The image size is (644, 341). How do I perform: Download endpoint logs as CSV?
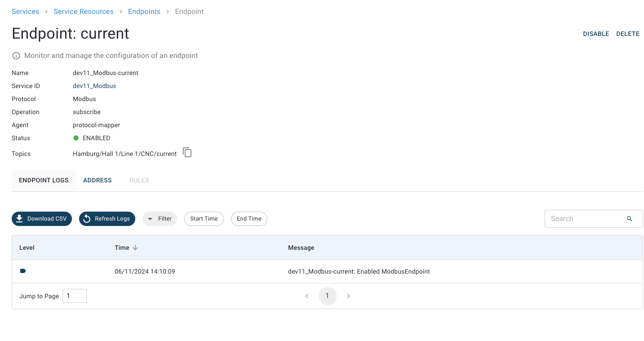point(42,219)
